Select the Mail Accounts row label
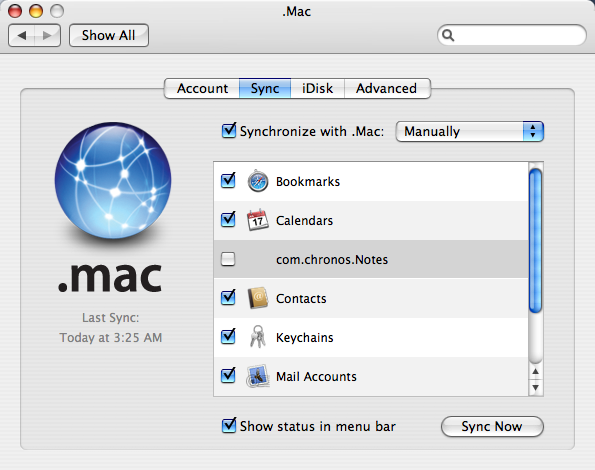The height and width of the screenshot is (470, 595). coord(316,377)
